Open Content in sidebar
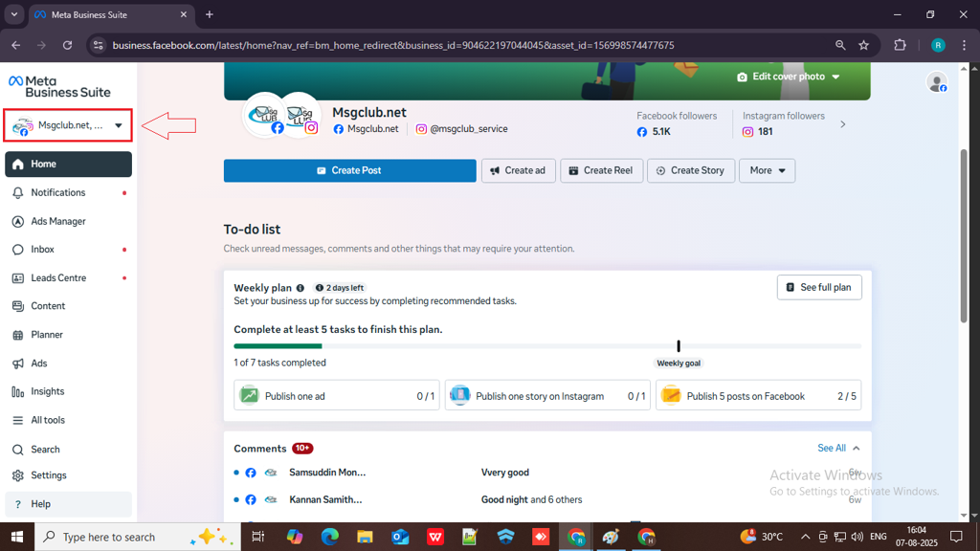Screen dimensions: 980x551 [68, 306]
